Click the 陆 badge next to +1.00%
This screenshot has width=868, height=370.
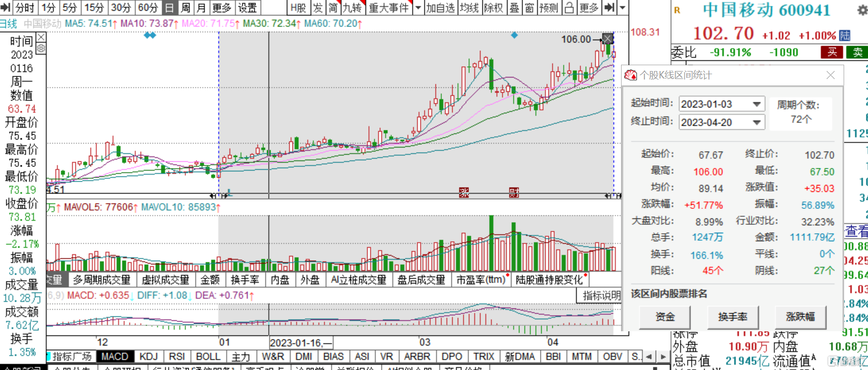[x=845, y=36]
